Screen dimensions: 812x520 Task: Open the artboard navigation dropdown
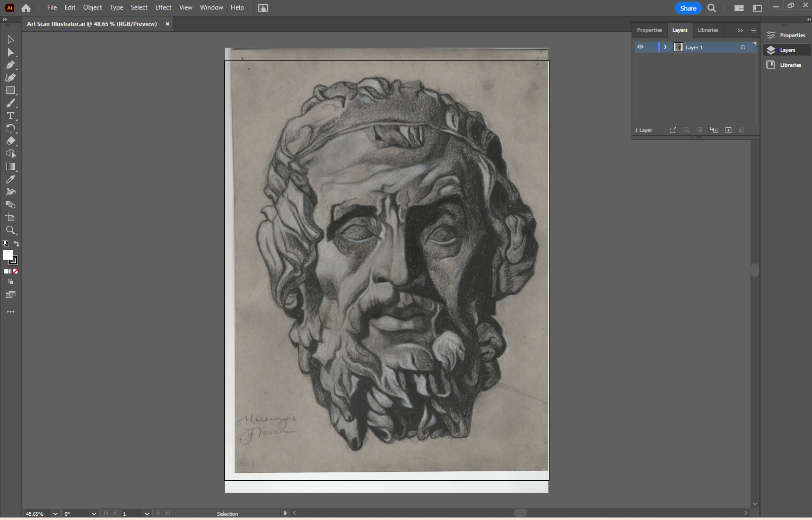click(x=147, y=514)
